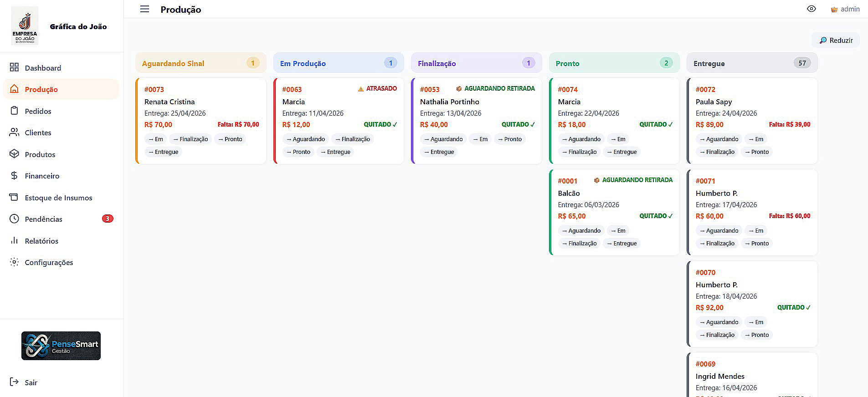The width and height of the screenshot is (868, 397).
Task: Click the Produção house icon
Action: pyautogui.click(x=14, y=89)
